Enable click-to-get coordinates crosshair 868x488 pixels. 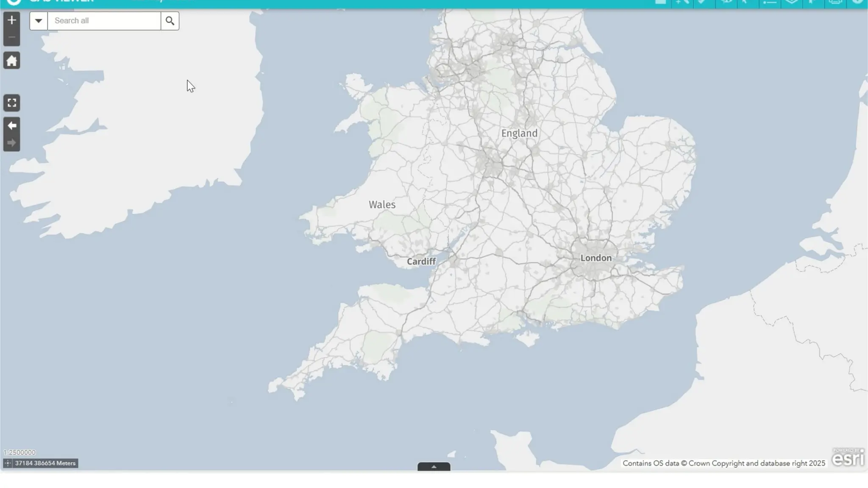(x=8, y=463)
